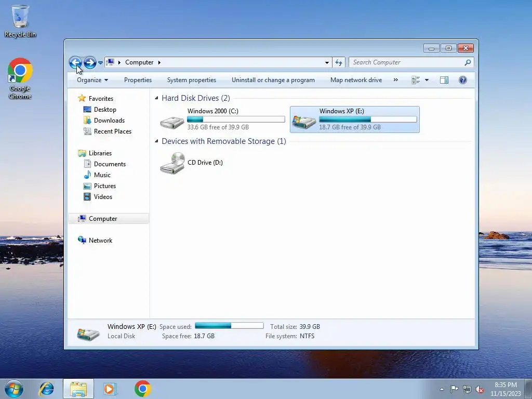532x399 pixels.
Task: Click Uninstall or change a program
Action: (273, 80)
